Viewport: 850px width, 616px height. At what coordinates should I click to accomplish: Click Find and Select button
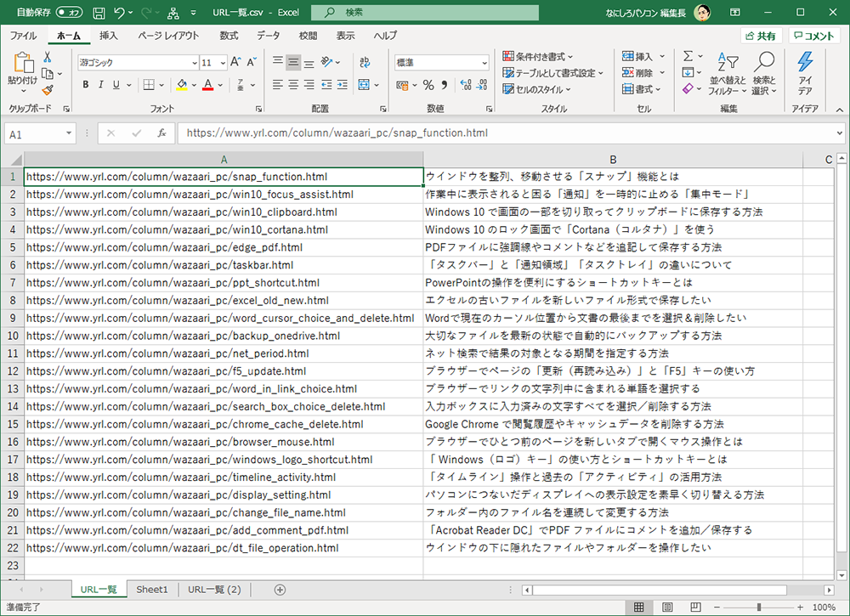pyautogui.click(x=764, y=73)
